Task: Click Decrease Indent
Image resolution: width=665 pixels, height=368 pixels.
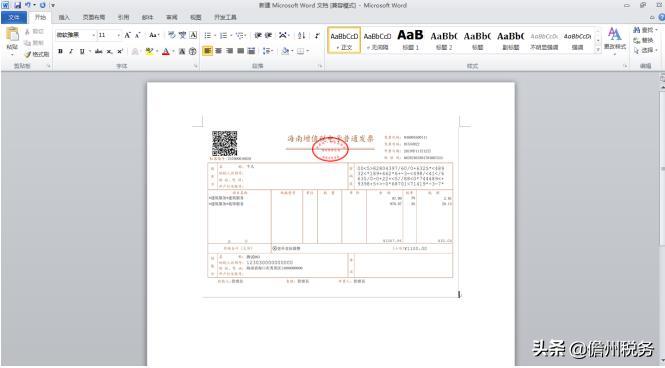Action: [x=258, y=36]
